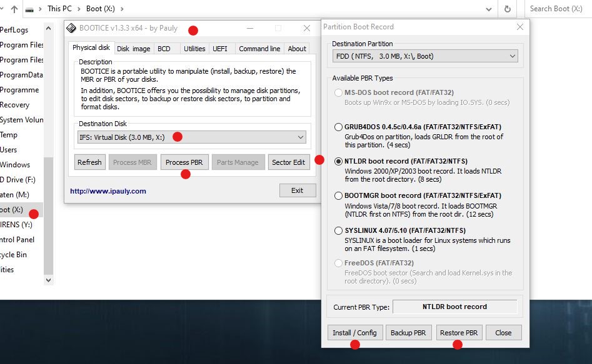Screen dimensions: 592x364
Task: Open the BCD tab
Action: click(x=164, y=49)
